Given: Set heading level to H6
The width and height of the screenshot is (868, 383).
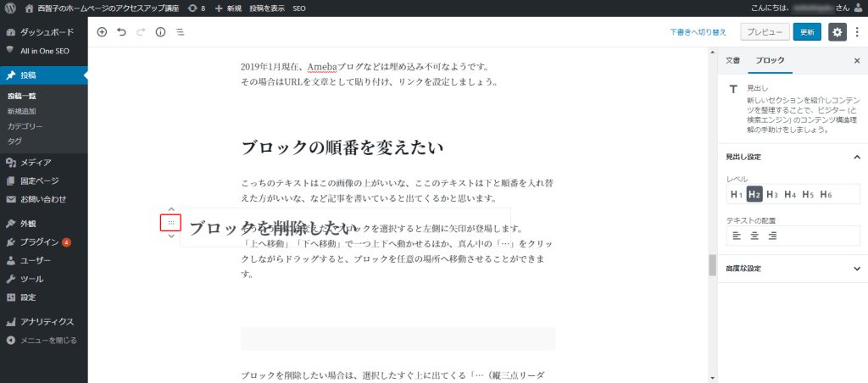Looking at the screenshot, I should coord(826,194).
